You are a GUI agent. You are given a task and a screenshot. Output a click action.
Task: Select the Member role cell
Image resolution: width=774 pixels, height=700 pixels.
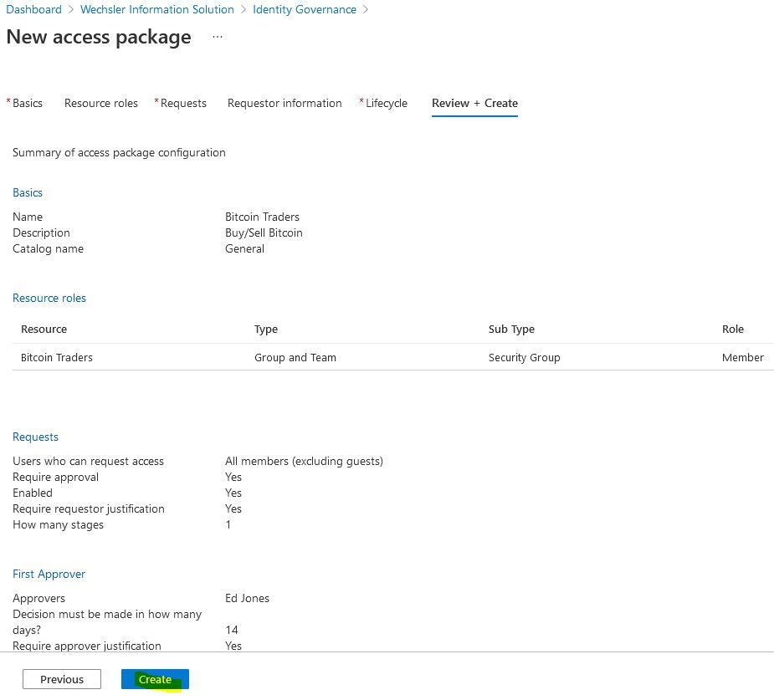click(x=743, y=357)
